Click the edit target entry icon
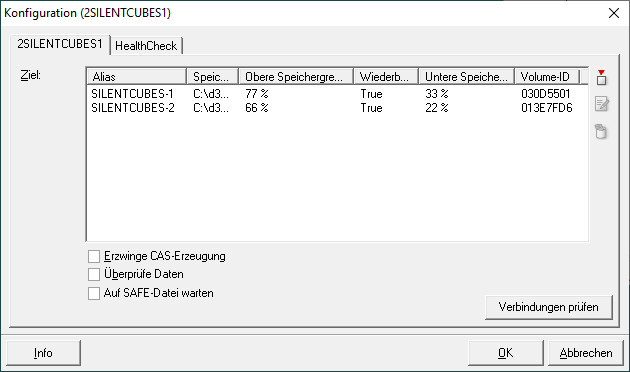The height and width of the screenshot is (372, 630). coord(601,104)
